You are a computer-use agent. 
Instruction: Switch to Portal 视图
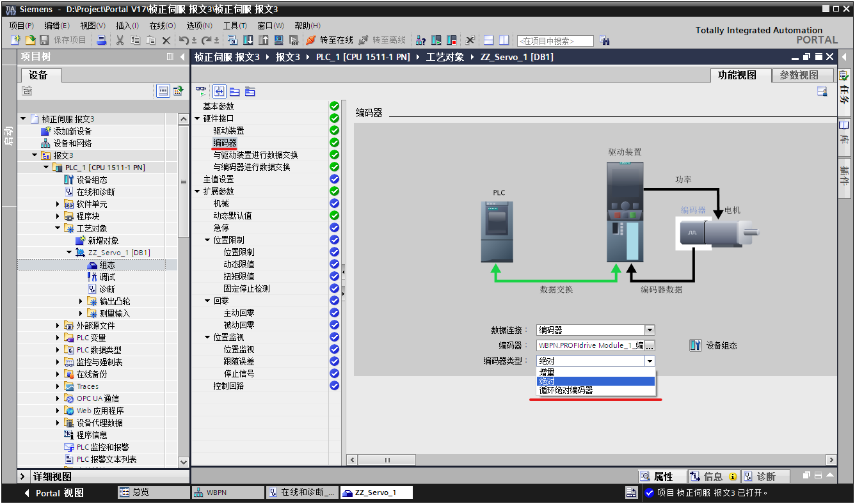coord(53,493)
